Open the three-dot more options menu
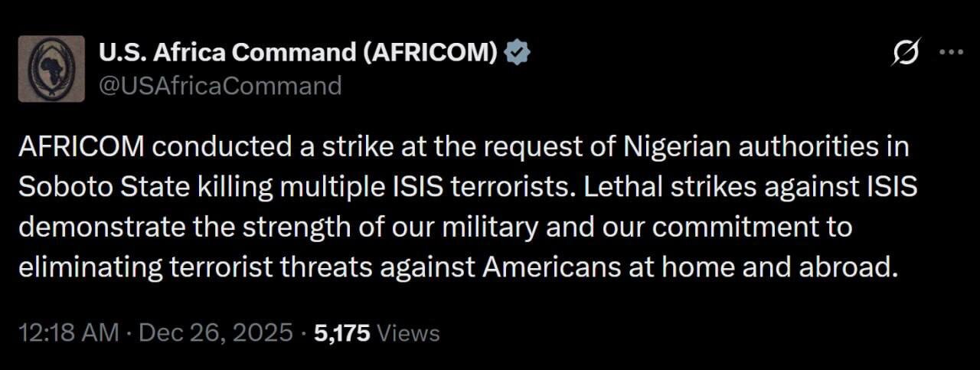 click(x=950, y=53)
